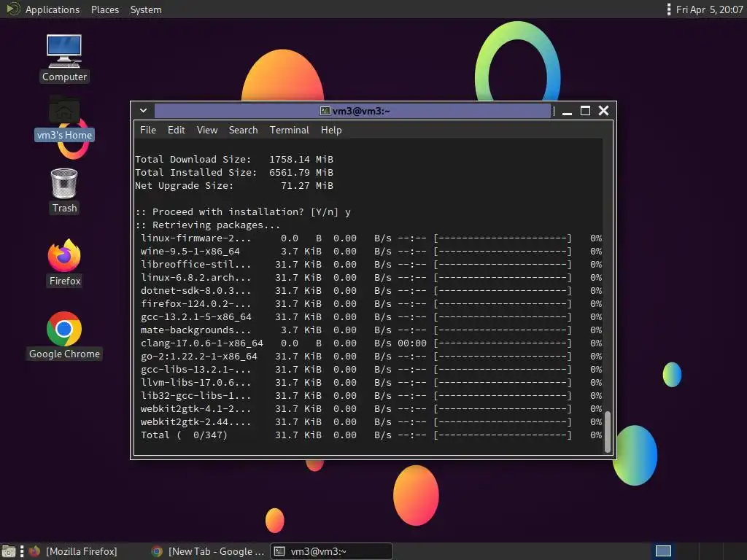
Task: Click the text 'Total Installed Size:'
Action: pyautogui.click(x=196, y=172)
